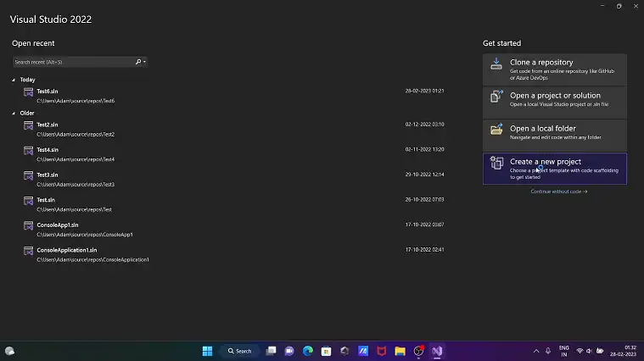Open the weather widget on the taskbar

(x=9, y=351)
